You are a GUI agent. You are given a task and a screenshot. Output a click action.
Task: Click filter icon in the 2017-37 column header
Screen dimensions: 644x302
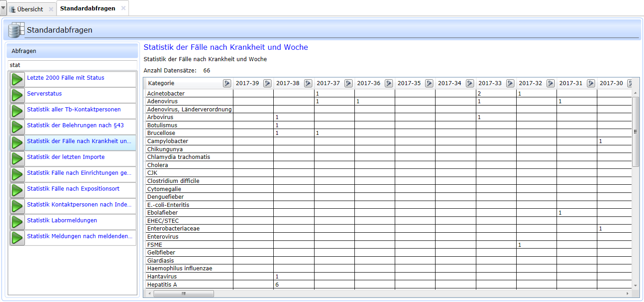pos(349,83)
